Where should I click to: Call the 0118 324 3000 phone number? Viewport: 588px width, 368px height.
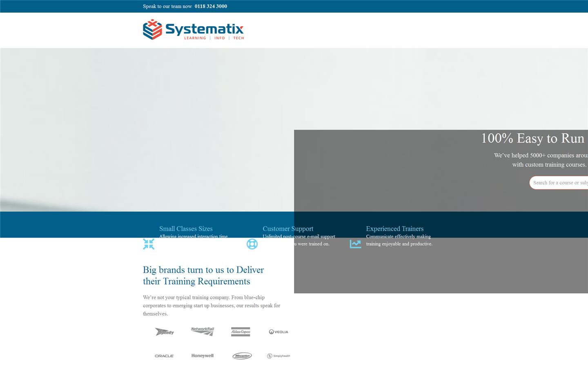211,6
